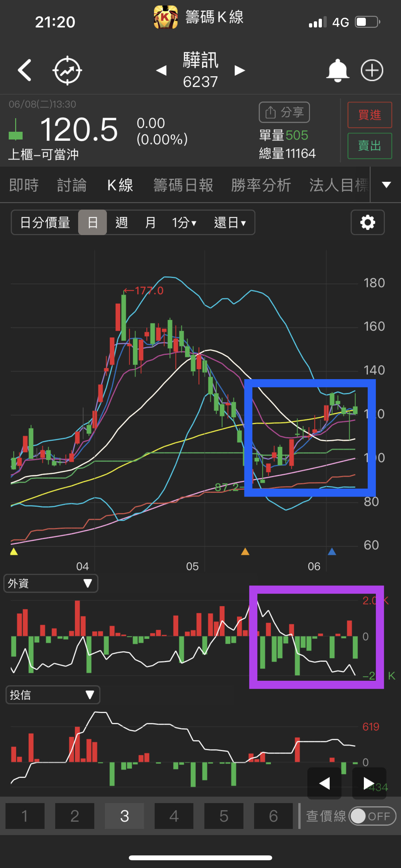Image resolution: width=401 pixels, height=868 pixels.
Task: Switch to the 籌碼日報 tab
Action: click(x=183, y=185)
